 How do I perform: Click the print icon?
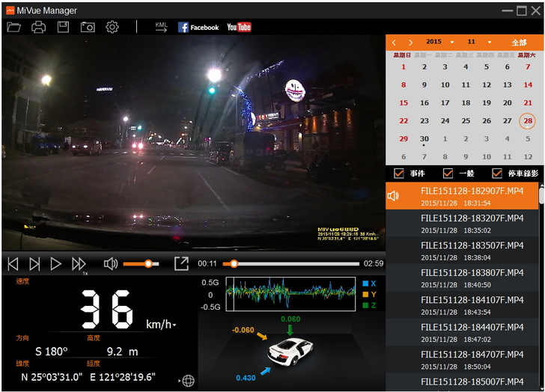point(38,27)
